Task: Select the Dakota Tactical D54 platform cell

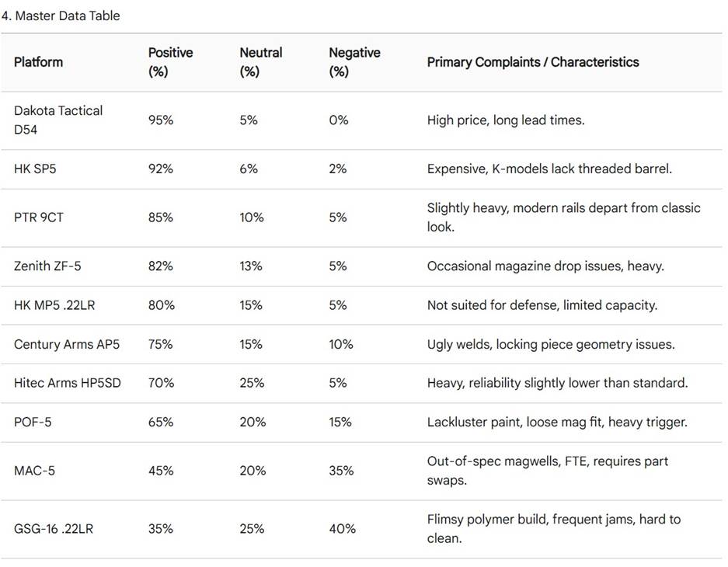Action: point(58,120)
